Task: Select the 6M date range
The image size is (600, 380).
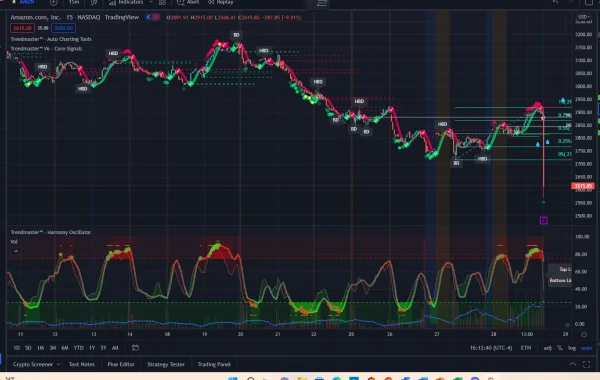Action: [65, 348]
